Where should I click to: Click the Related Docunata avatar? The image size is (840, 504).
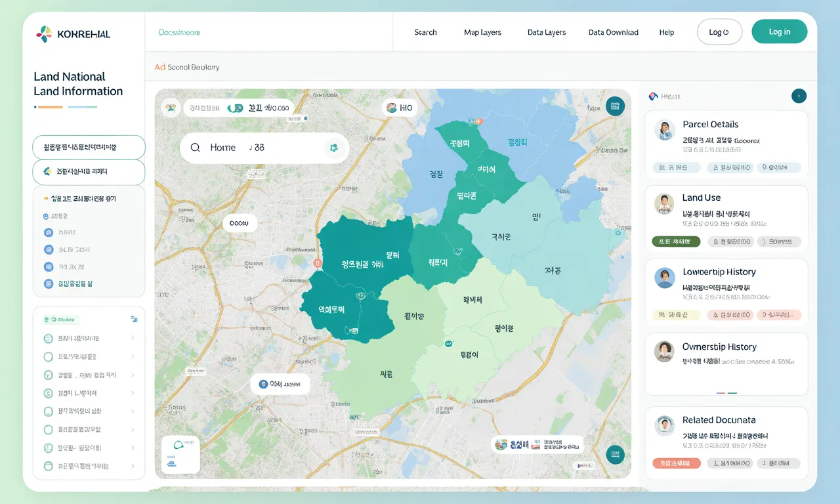pyautogui.click(x=665, y=426)
